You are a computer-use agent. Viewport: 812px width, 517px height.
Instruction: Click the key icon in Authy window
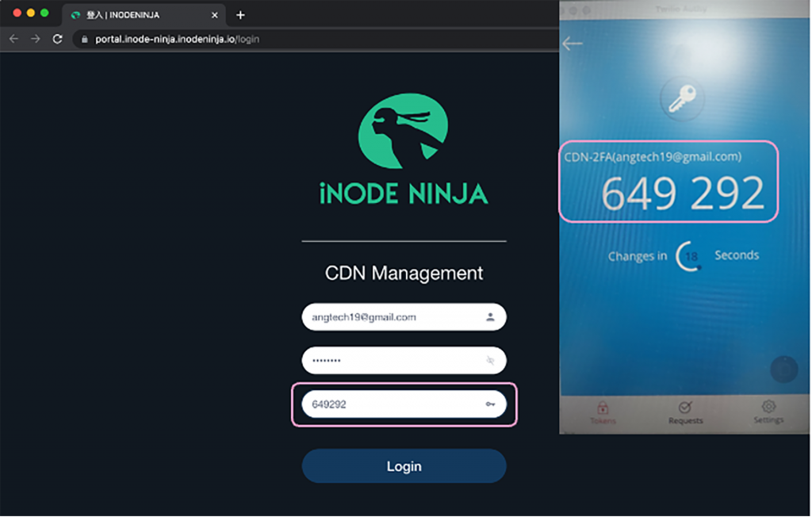tap(682, 98)
